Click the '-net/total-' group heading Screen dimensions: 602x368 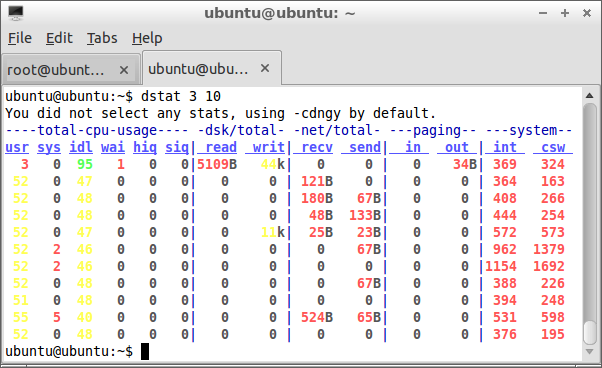point(337,130)
